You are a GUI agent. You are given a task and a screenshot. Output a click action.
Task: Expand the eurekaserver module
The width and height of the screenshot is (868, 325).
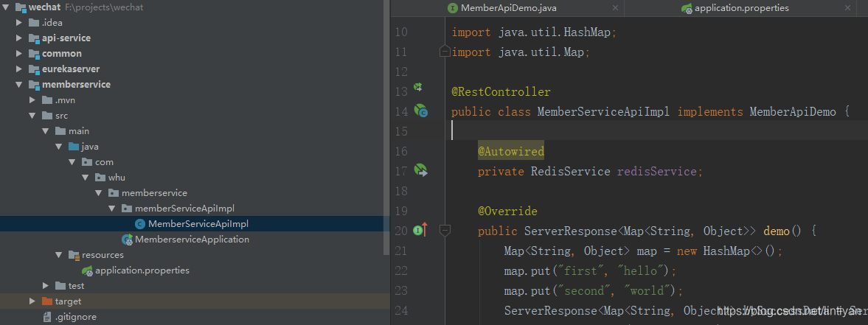[x=18, y=69]
